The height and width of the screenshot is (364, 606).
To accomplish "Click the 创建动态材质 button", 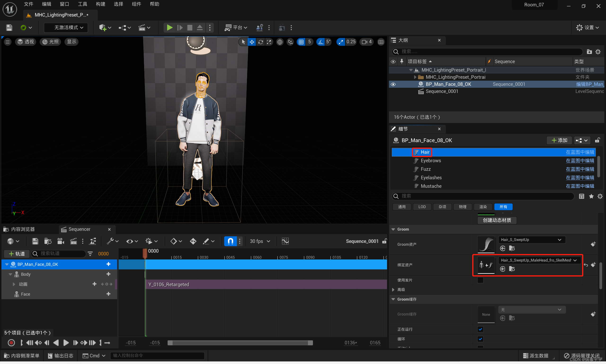I will [x=497, y=220].
